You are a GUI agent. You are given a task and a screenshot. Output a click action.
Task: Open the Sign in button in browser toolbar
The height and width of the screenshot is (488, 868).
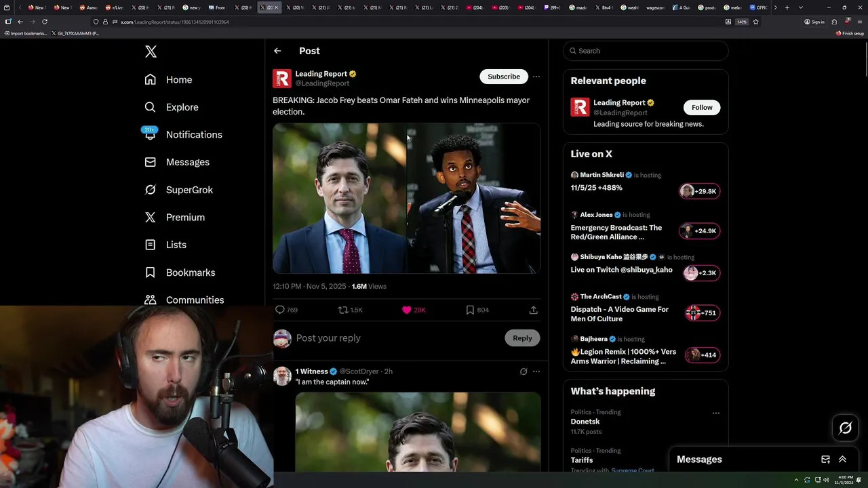point(814,22)
